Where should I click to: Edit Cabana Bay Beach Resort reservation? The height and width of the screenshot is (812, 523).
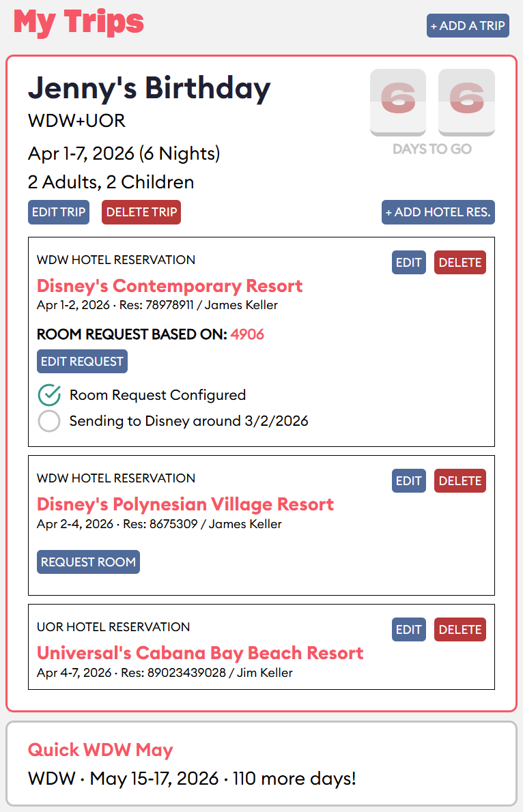[409, 630]
